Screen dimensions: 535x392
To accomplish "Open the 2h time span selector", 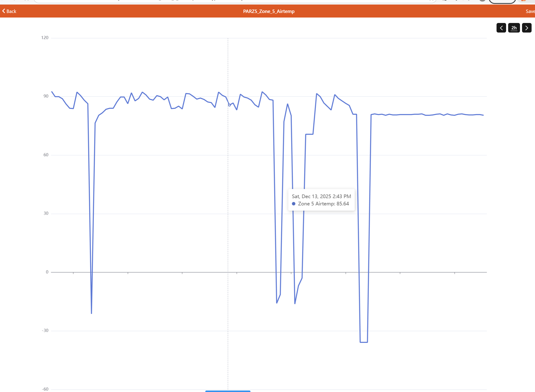I will coord(514,28).
